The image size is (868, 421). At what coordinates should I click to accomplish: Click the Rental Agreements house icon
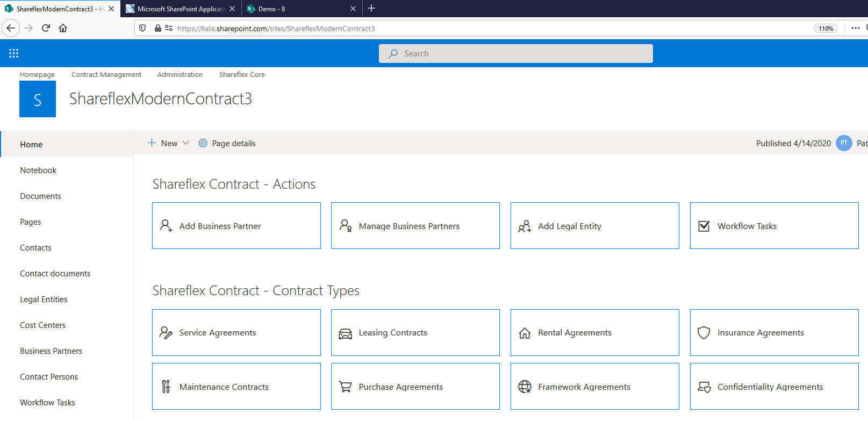[525, 333]
